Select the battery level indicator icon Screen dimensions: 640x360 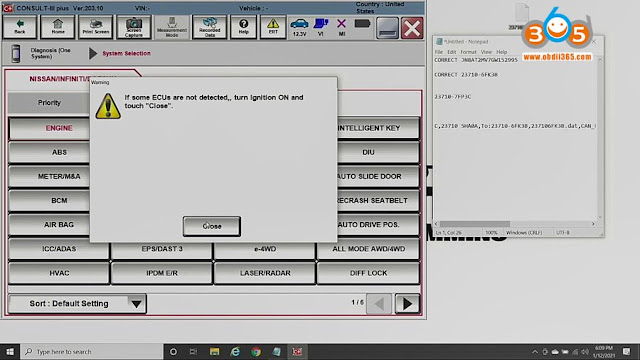coord(362,24)
